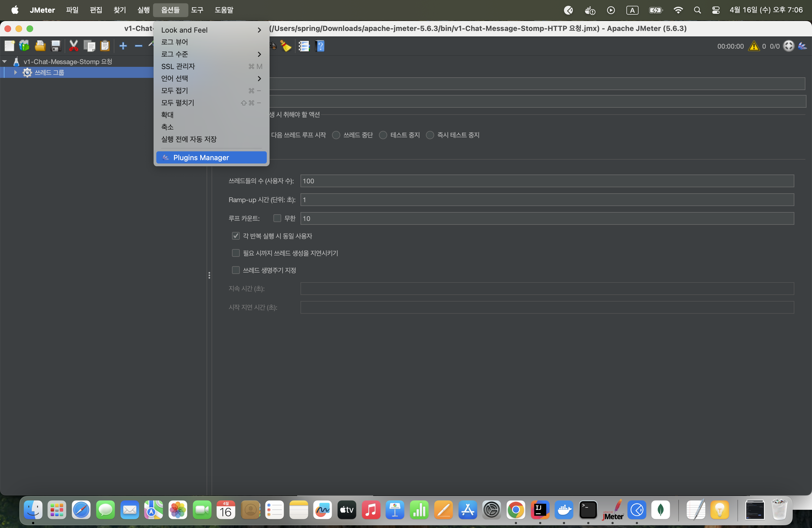Open the 파일 menu
812x528 pixels.
(72, 10)
